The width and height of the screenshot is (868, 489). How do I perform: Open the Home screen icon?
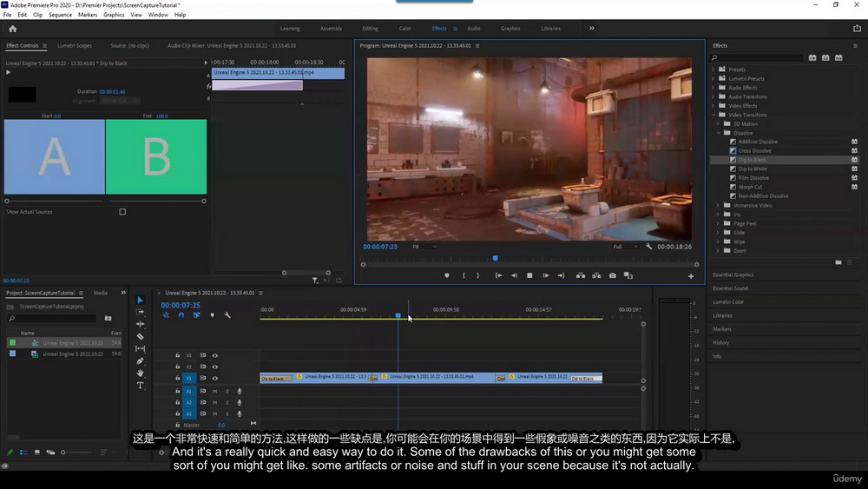tap(13, 29)
